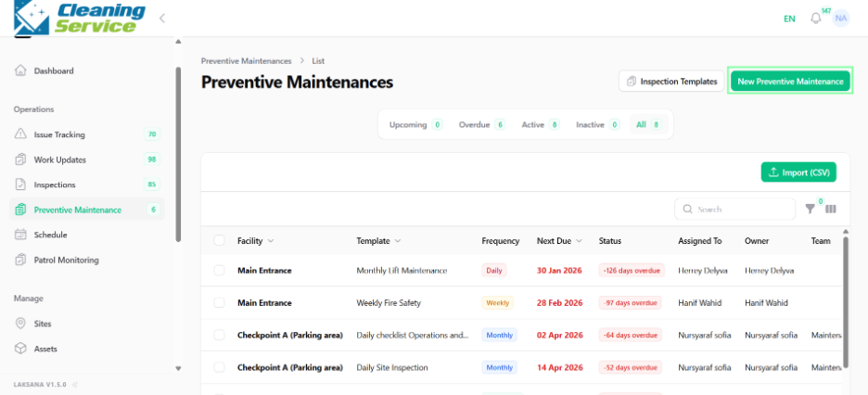Switch to the Overdue tab
868x395 pixels.
coord(482,125)
